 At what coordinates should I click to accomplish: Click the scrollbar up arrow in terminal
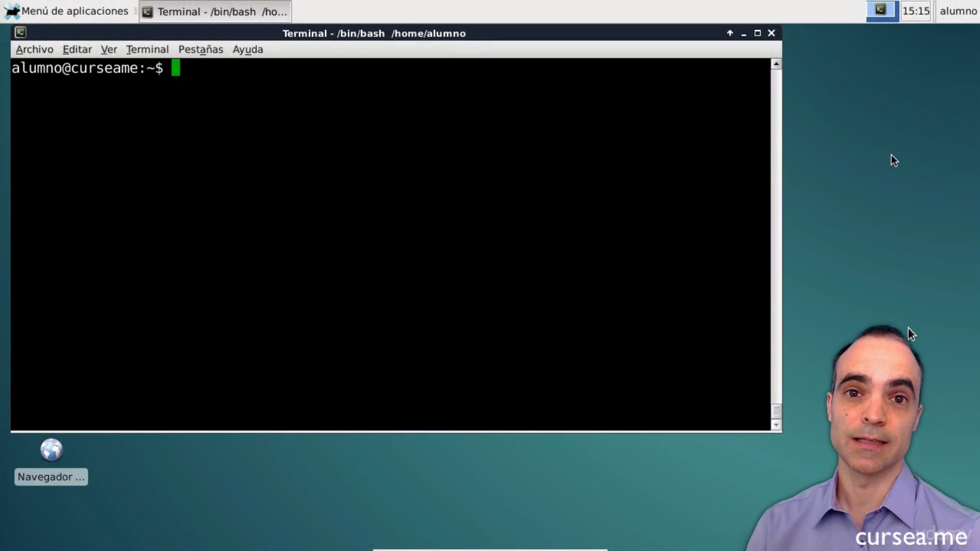pyautogui.click(x=777, y=64)
